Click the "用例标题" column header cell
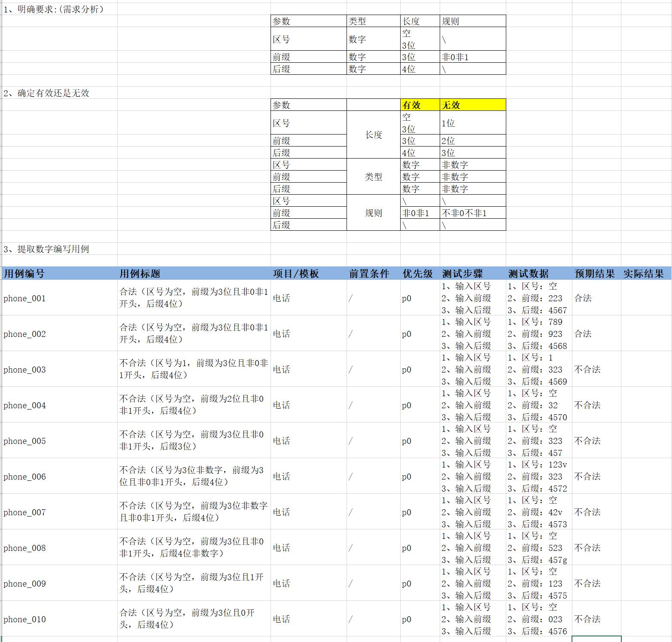Screen dimensions: 672x642 194,273
